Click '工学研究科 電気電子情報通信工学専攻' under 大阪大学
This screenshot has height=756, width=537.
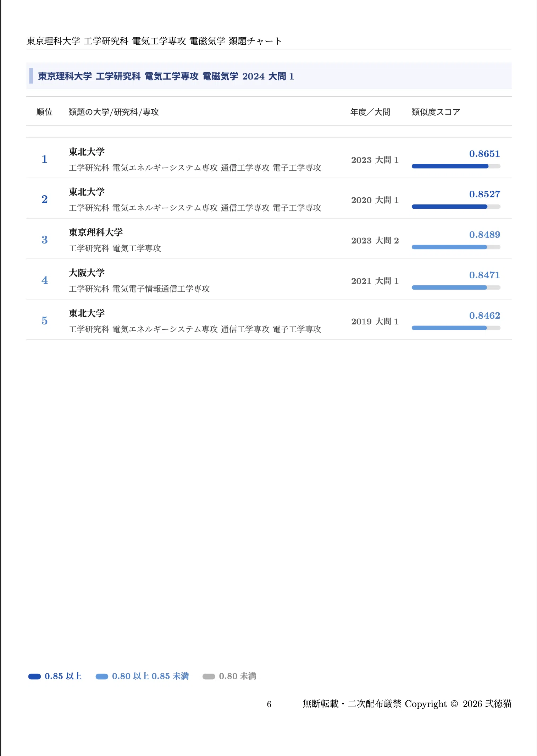click(x=139, y=289)
